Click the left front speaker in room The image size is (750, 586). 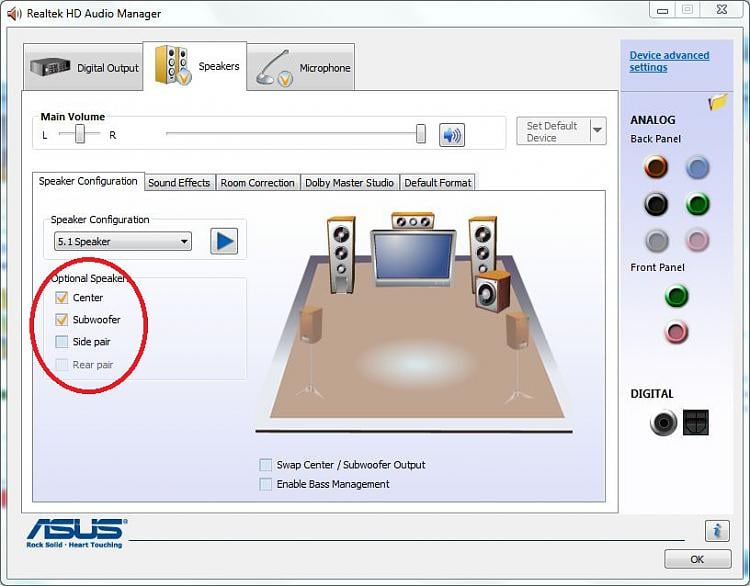pos(341,254)
